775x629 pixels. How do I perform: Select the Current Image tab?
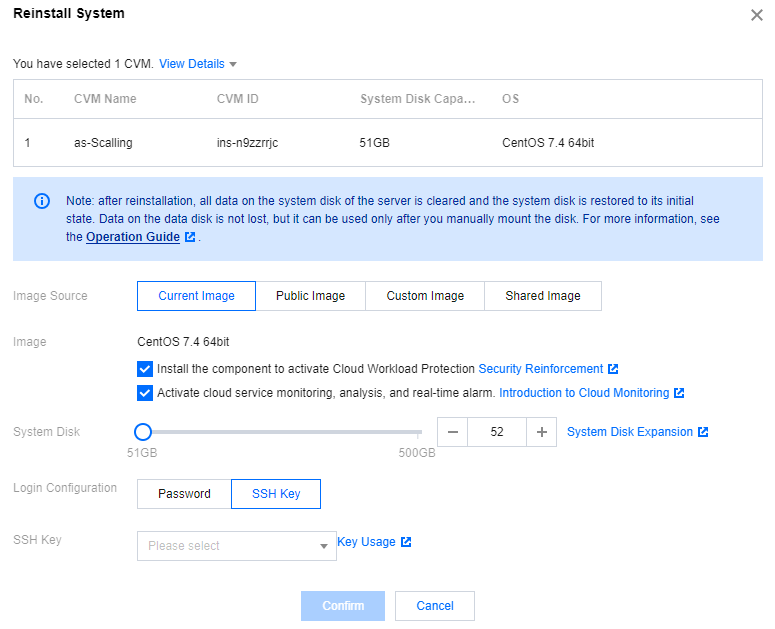196,296
